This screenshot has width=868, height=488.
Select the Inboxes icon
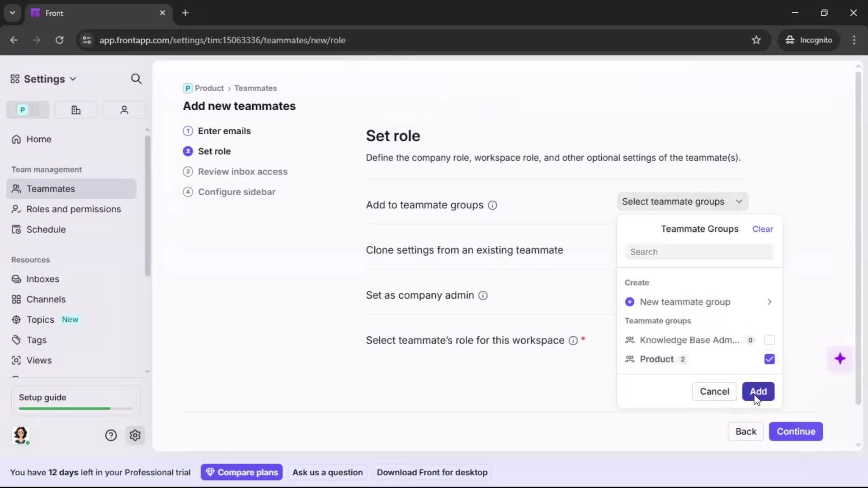point(16,279)
